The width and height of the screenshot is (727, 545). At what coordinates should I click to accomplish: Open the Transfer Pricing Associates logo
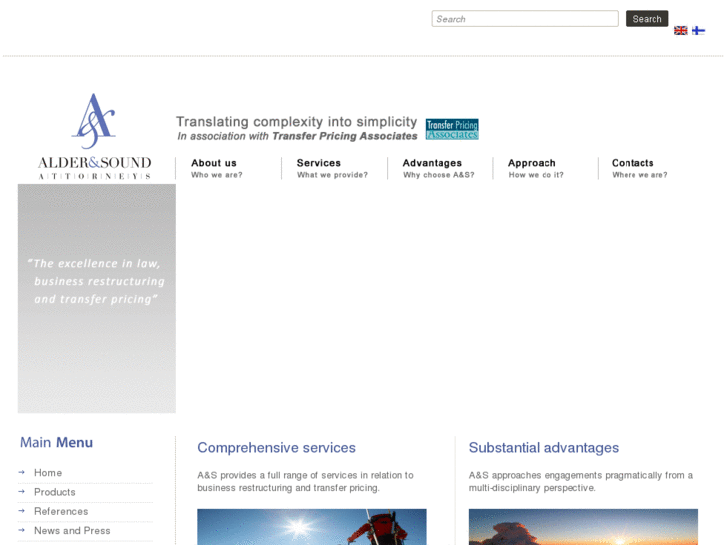click(452, 129)
